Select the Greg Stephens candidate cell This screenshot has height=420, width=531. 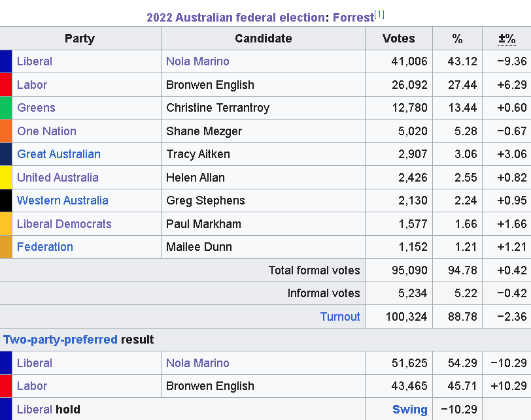coord(263,200)
